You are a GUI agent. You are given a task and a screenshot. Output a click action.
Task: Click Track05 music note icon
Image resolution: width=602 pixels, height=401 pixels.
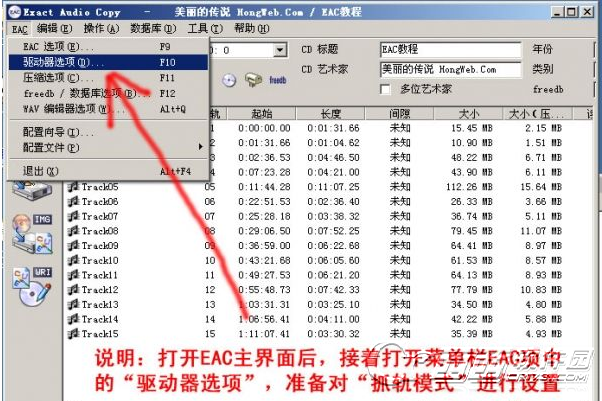(x=73, y=187)
